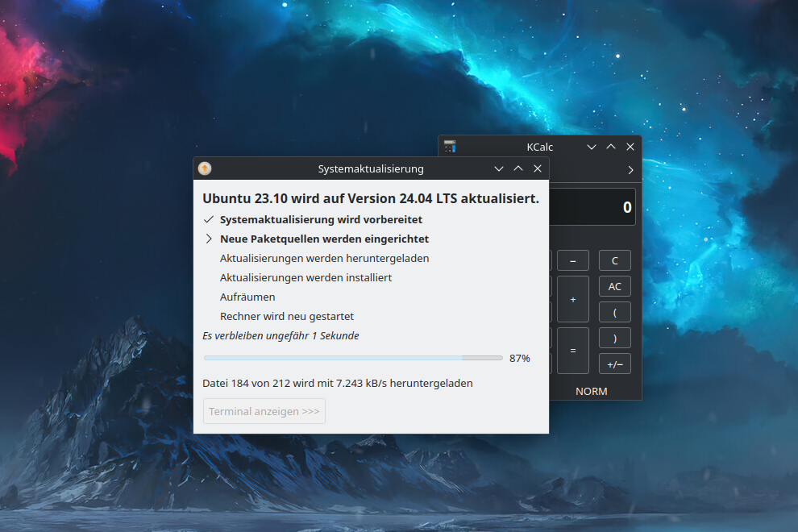
Task: Expand the KCalc side panel chevron arrow
Action: coord(630,170)
